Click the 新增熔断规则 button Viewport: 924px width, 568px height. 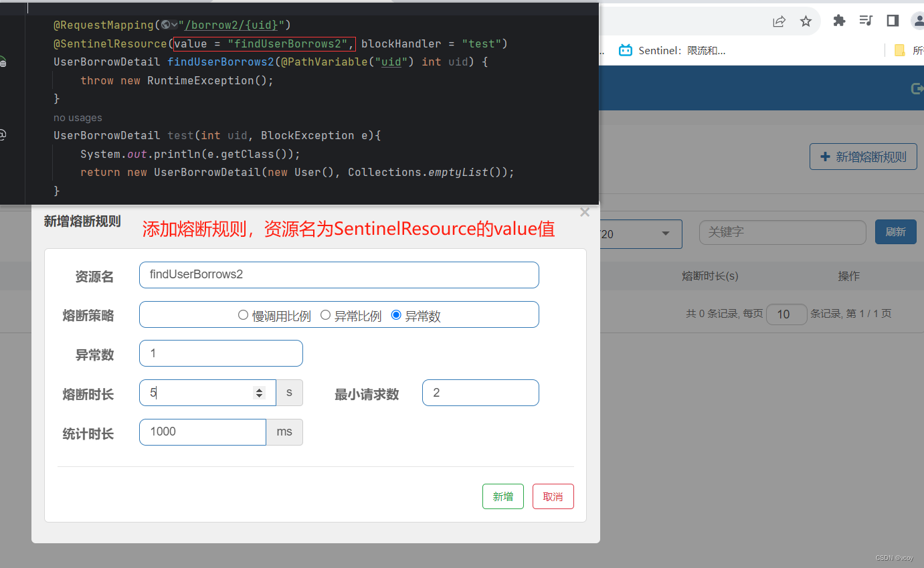coord(863,157)
